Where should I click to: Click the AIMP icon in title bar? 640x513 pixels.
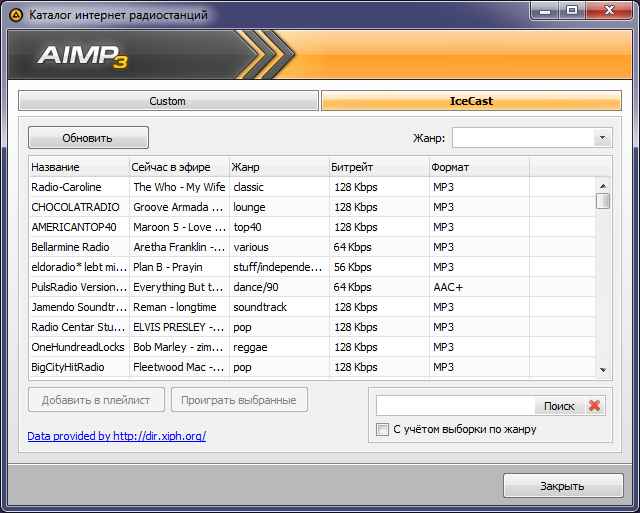16,16
